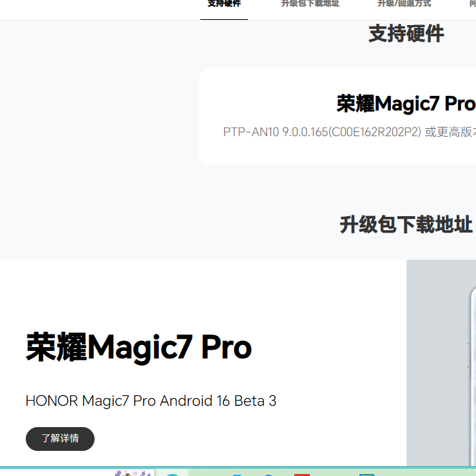
Task: Click the PTP-AN10 9.0.0.165 version text
Action: click(350, 132)
